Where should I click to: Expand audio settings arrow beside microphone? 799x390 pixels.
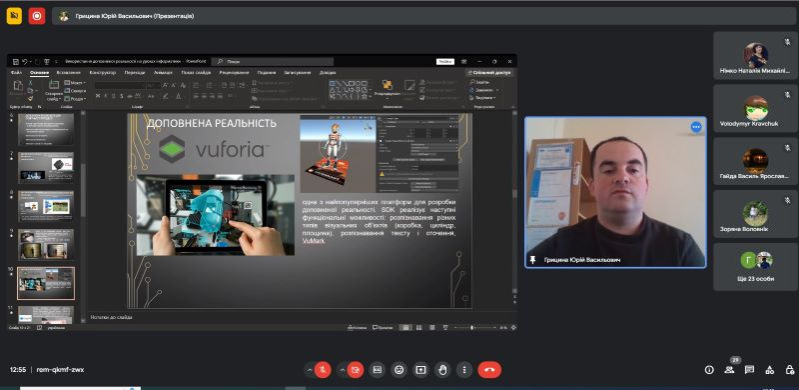(x=309, y=370)
